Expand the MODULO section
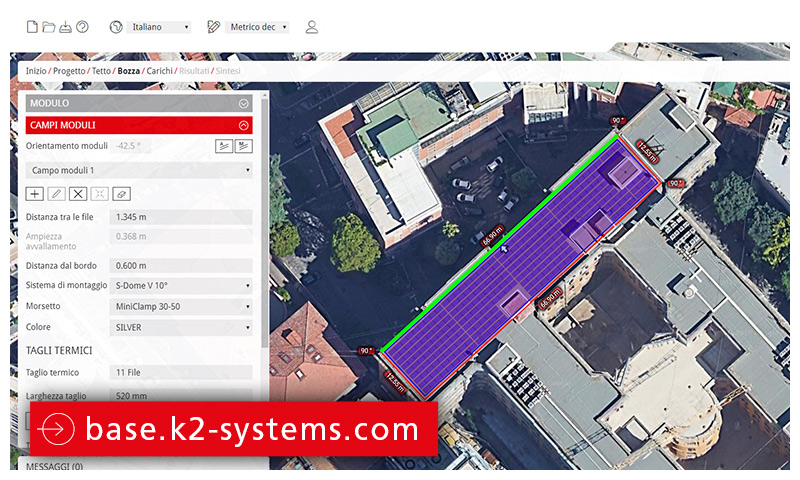The image size is (800, 480). (243, 103)
